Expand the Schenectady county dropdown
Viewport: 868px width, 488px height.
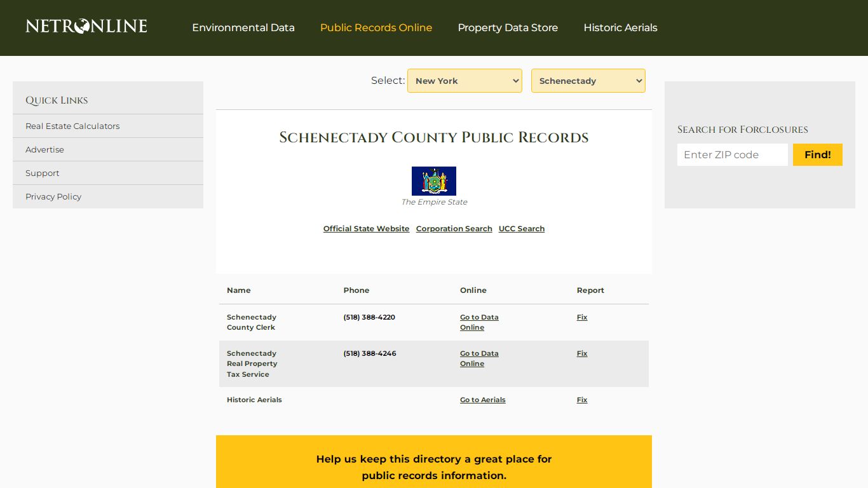pyautogui.click(x=588, y=81)
